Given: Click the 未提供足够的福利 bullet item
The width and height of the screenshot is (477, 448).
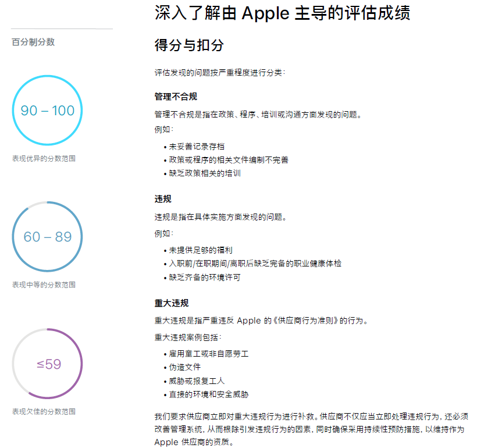Looking at the screenshot, I should click(201, 250).
